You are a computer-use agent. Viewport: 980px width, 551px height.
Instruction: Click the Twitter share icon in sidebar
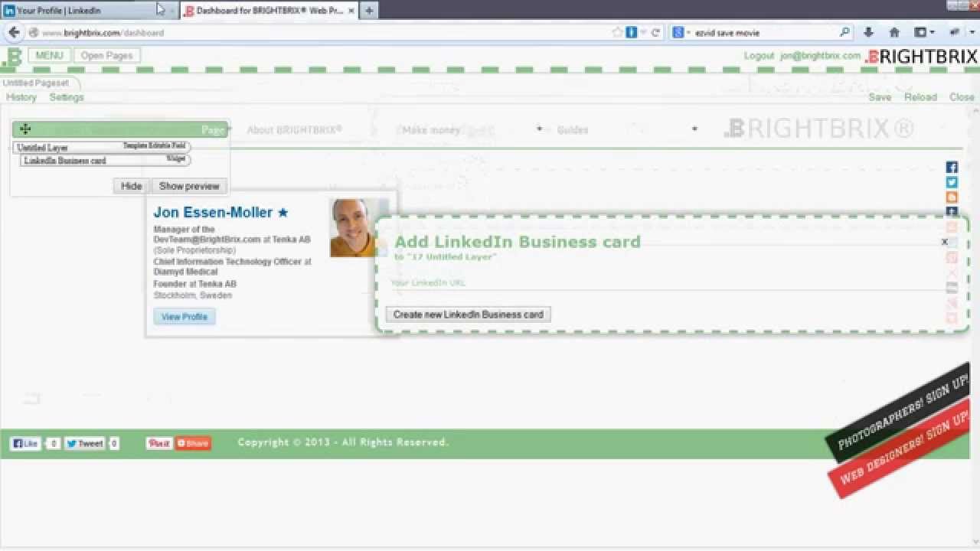click(952, 182)
